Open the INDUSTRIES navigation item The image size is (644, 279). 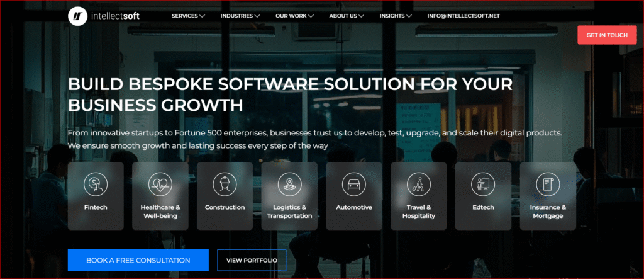click(x=236, y=16)
